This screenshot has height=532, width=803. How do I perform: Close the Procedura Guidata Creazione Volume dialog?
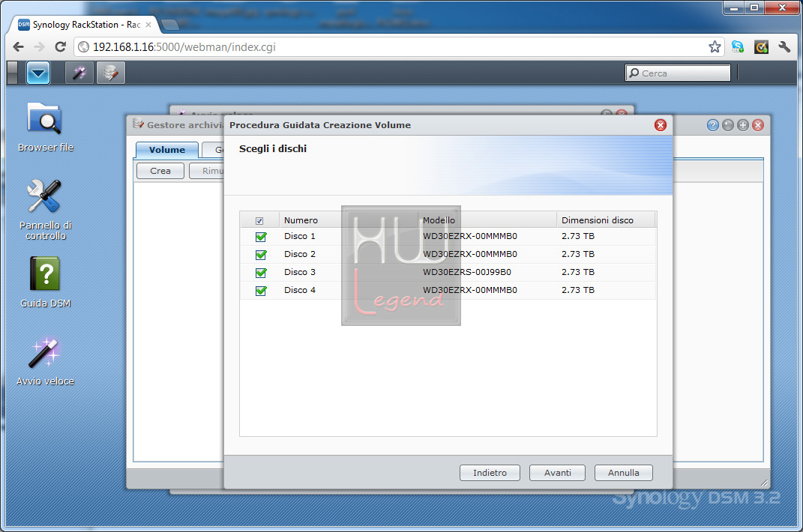pos(661,125)
